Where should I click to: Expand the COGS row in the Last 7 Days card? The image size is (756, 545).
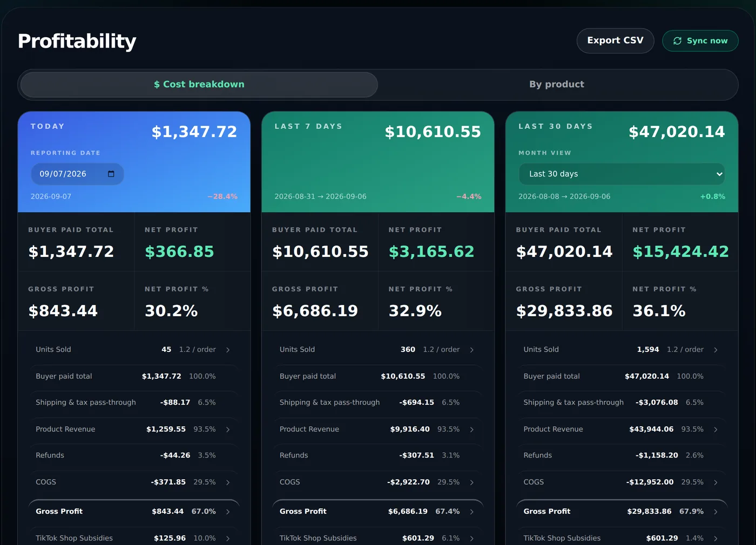pos(378,482)
